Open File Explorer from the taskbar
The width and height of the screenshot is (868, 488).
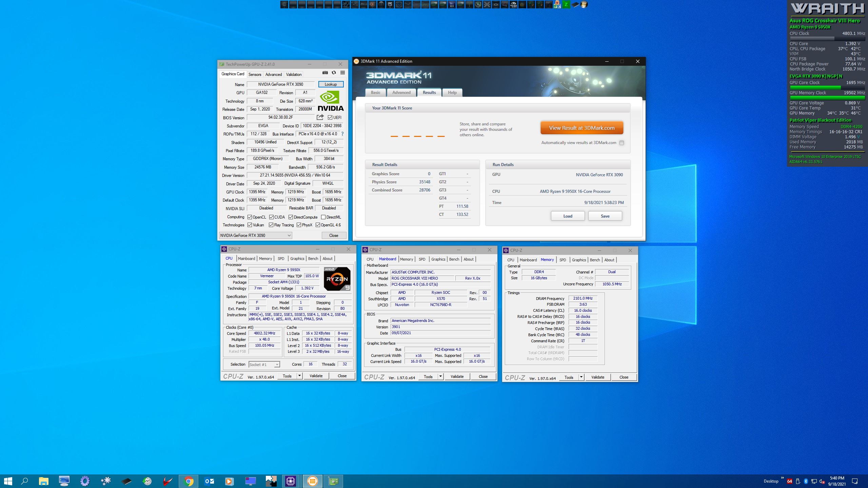coord(44,481)
